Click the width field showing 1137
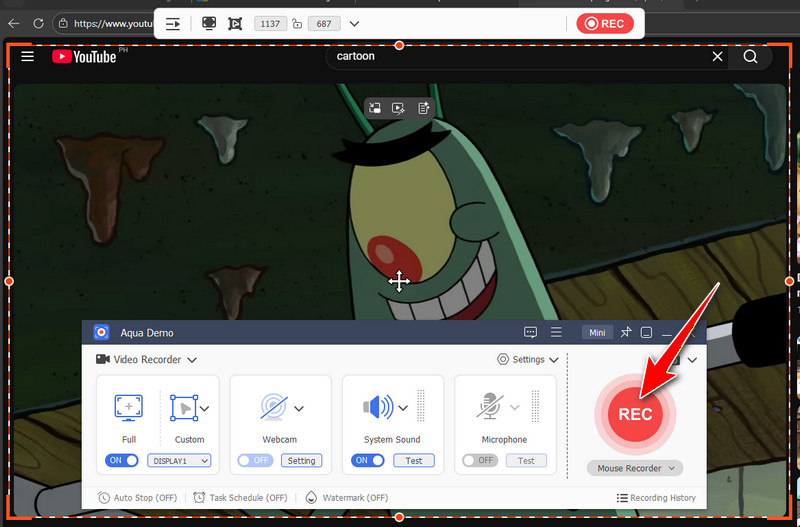This screenshot has width=800, height=527. (270, 23)
